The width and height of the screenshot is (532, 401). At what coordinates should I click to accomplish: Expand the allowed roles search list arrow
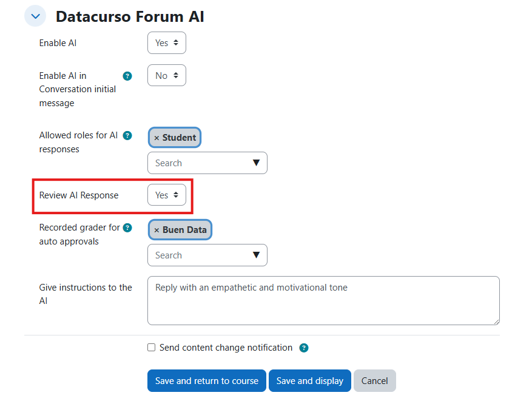(x=256, y=163)
